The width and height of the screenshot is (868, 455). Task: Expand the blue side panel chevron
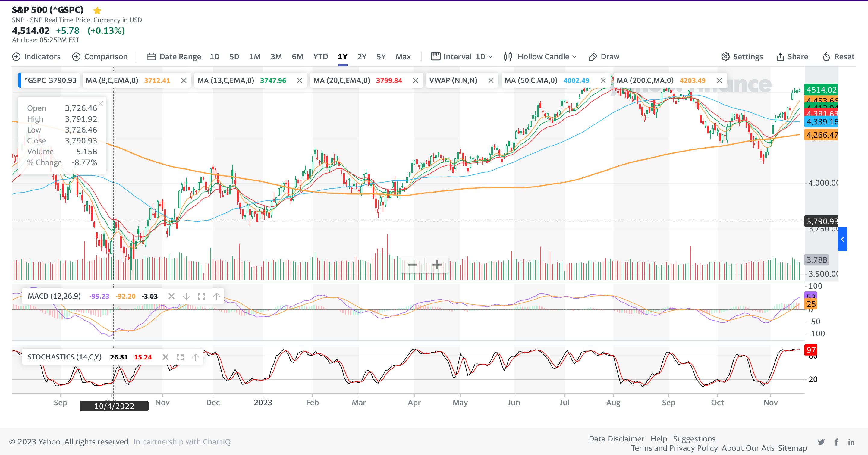842,239
